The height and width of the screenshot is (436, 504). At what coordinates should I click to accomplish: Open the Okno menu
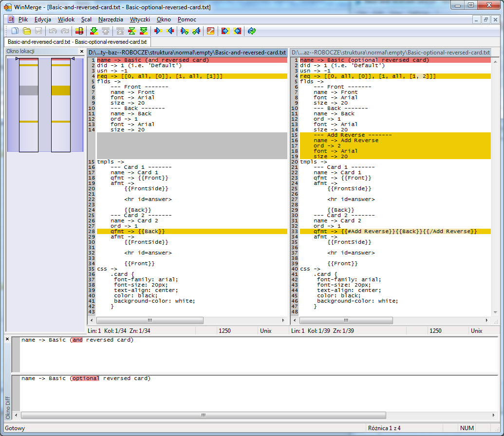(164, 19)
